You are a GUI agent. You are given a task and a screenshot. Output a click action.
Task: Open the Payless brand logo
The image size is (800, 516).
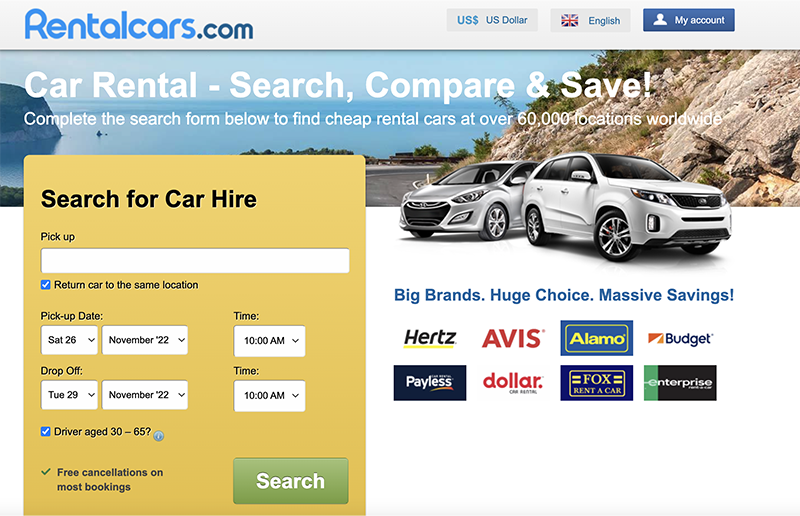click(430, 383)
